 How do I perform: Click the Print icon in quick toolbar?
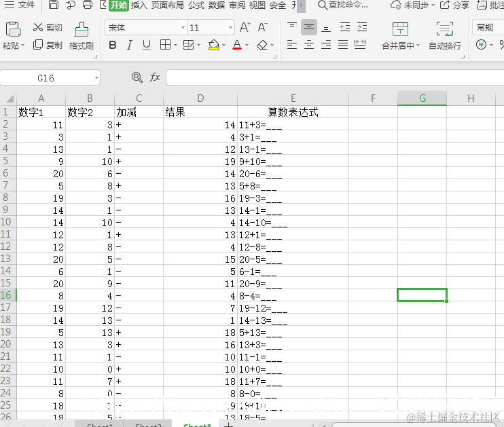[x=88, y=5]
